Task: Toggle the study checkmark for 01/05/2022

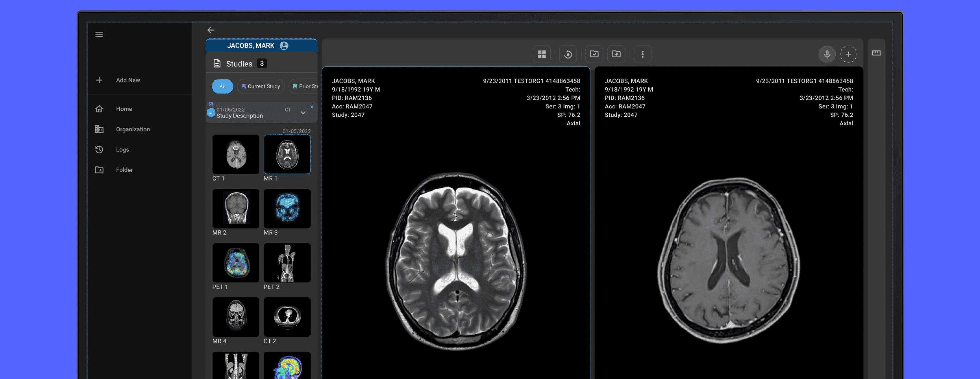Action: [x=211, y=112]
